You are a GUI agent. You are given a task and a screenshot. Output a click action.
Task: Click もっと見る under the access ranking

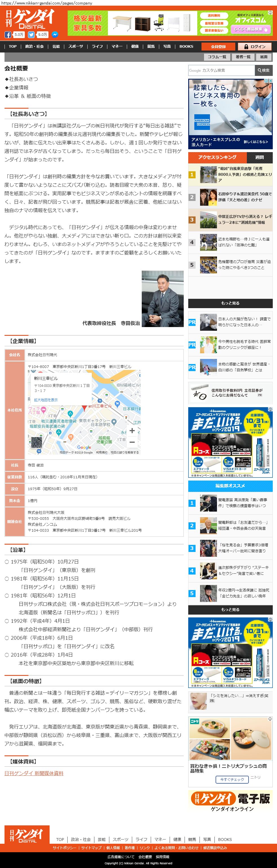pyautogui.click(x=230, y=303)
